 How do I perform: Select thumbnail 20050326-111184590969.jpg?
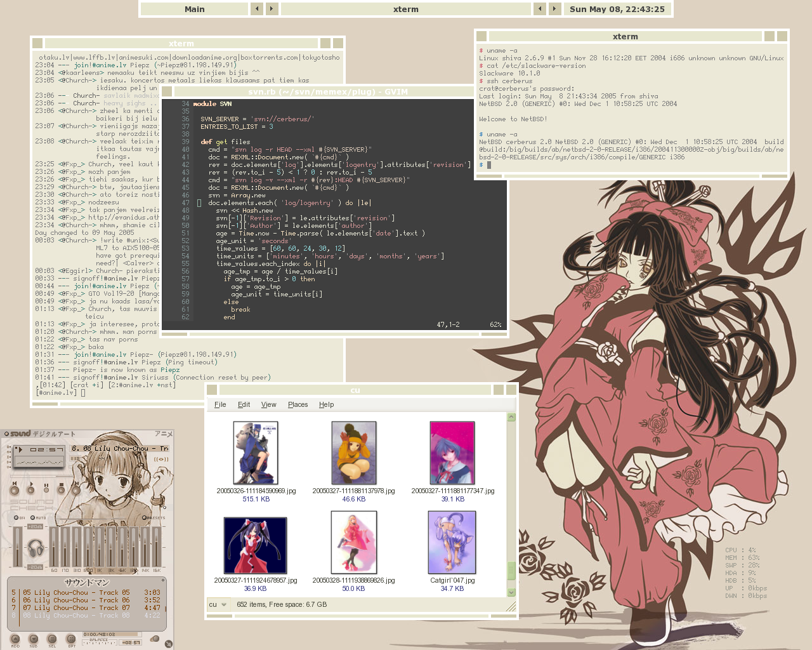pos(256,453)
